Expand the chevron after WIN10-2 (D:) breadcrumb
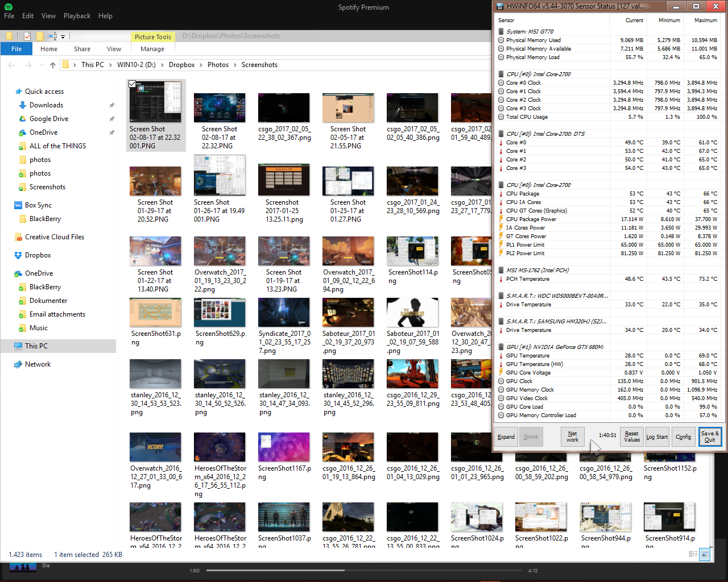The image size is (728, 582). (162, 65)
